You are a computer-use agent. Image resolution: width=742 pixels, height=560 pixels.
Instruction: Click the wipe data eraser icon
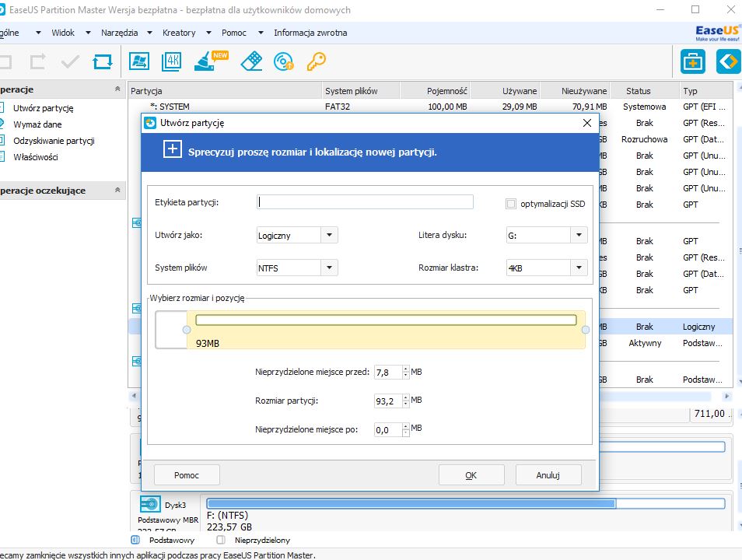pos(251,61)
